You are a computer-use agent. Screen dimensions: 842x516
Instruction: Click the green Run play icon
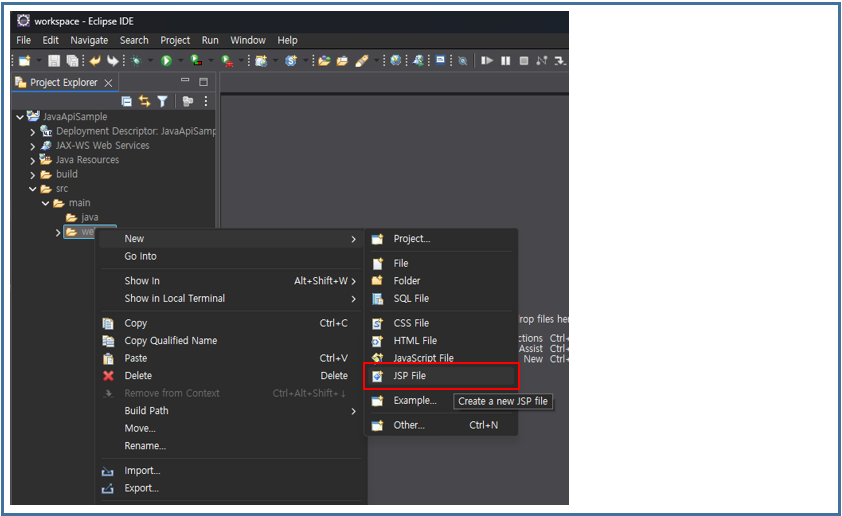click(166, 61)
